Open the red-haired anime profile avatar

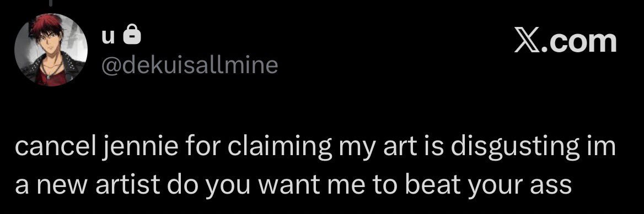point(51,50)
